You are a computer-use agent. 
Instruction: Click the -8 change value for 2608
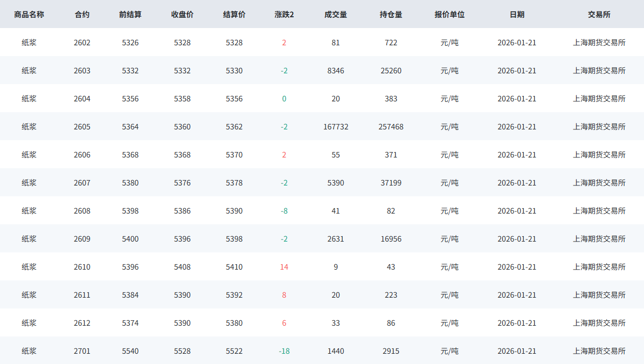pyautogui.click(x=284, y=211)
